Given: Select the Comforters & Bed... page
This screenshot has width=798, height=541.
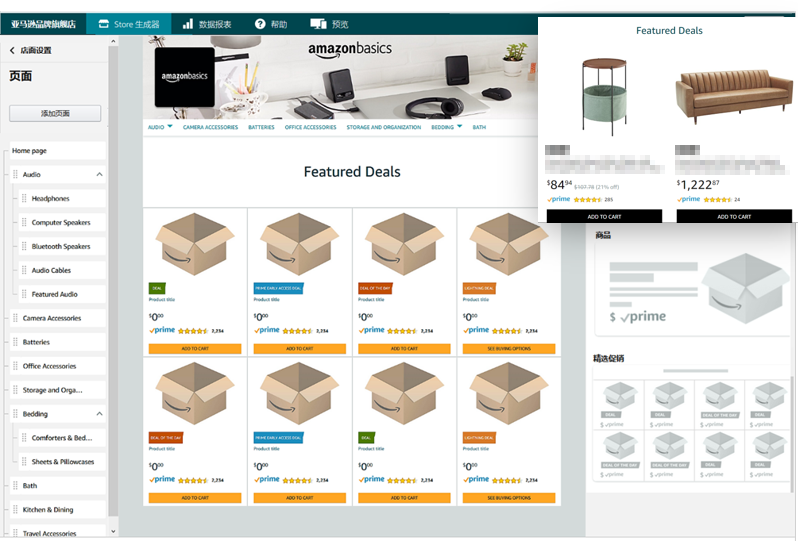Looking at the screenshot, I should tap(62, 438).
